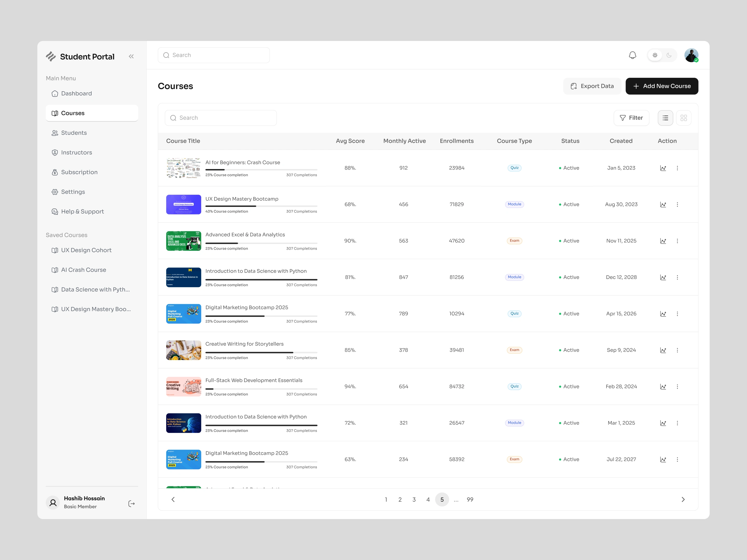Open Subscription menu item

point(79,172)
